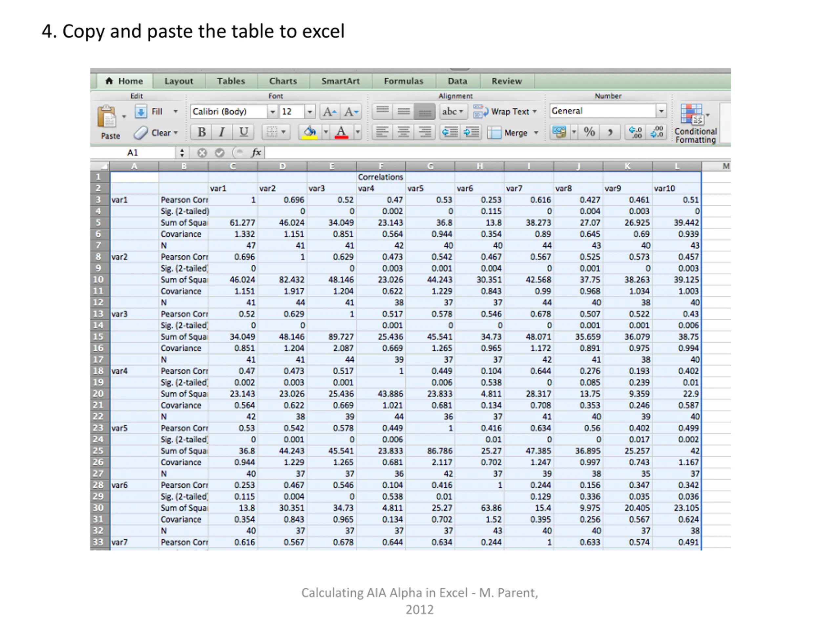Toggle Underline formatting
Screen dimensions: 840x630
[x=243, y=132]
